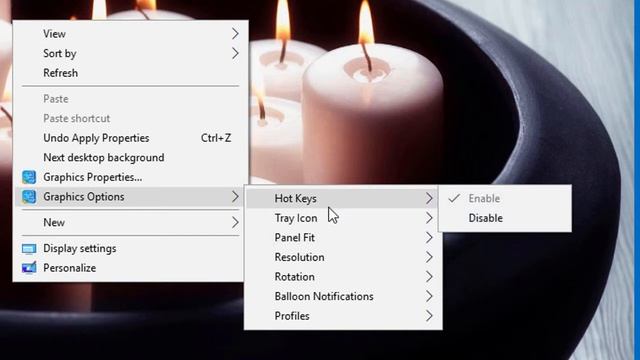The image size is (640, 360).
Task: Open the Panel Fit entry
Action: click(343, 238)
